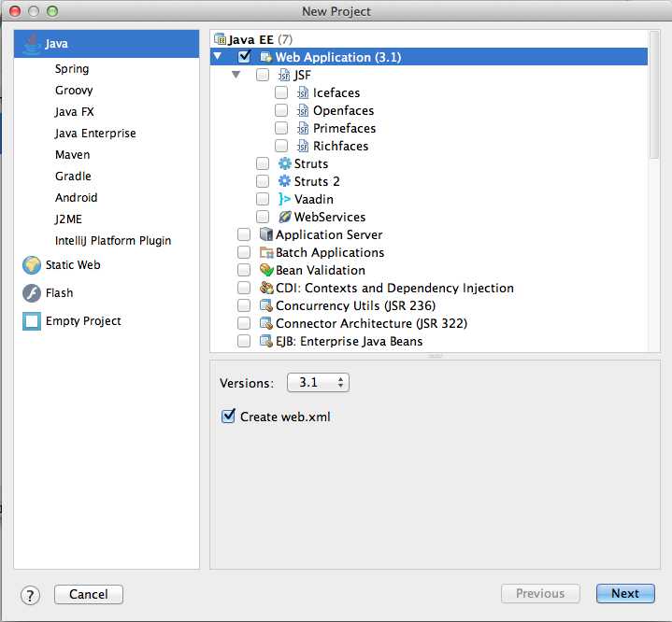The height and width of the screenshot is (622, 672).
Task: Click the Richfaces JSF icon
Action: pyautogui.click(x=303, y=146)
